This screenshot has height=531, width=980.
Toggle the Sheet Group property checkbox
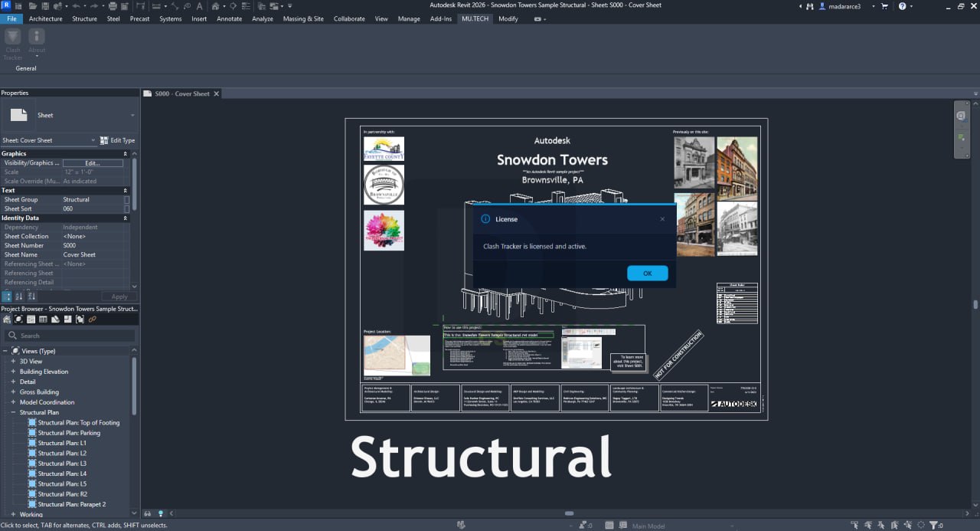(x=127, y=199)
